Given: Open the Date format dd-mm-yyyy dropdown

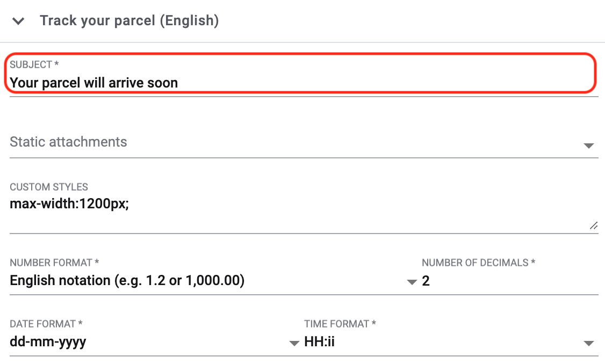Looking at the screenshot, I should click(145, 342).
